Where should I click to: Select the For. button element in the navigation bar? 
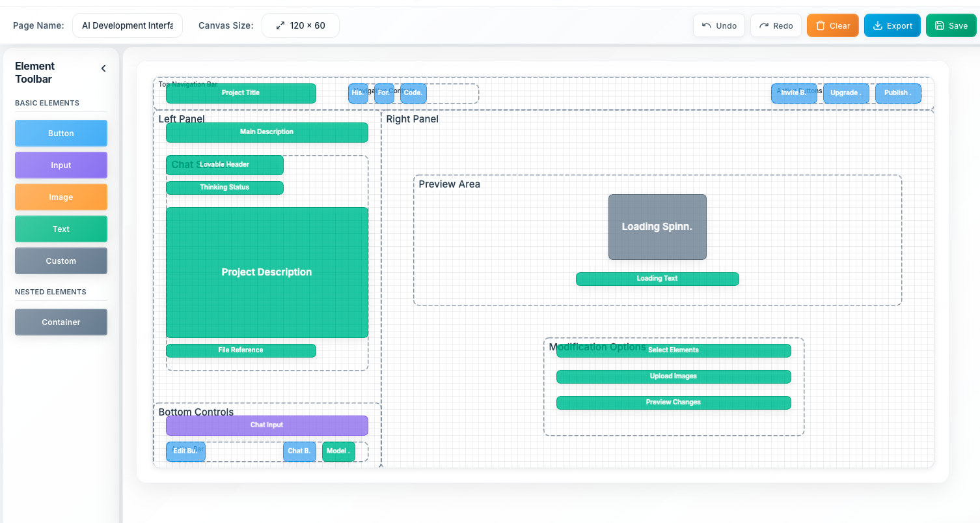[384, 93]
